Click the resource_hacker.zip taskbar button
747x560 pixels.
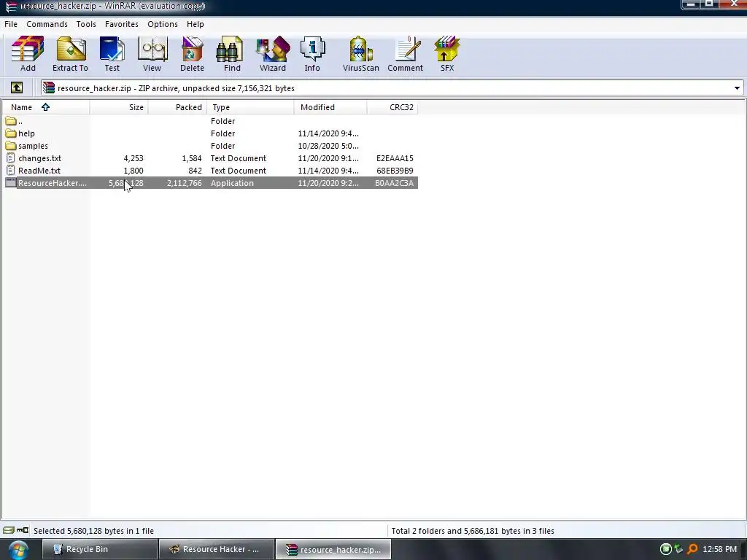tap(333, 549)
